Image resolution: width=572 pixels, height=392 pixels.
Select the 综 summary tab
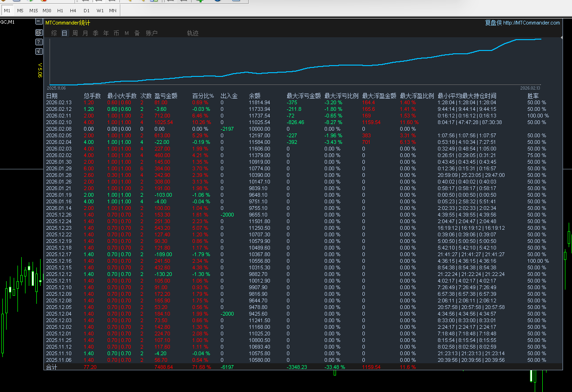coord(54,33)
